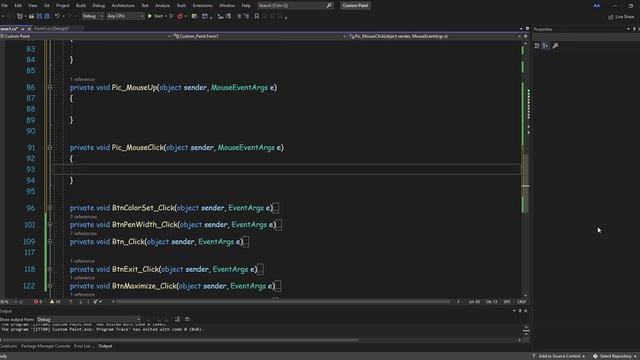This screenshot has height=360, width=640.
Task: Click the editor vertical scrollbar thumb
Action: tap(525, 183)
